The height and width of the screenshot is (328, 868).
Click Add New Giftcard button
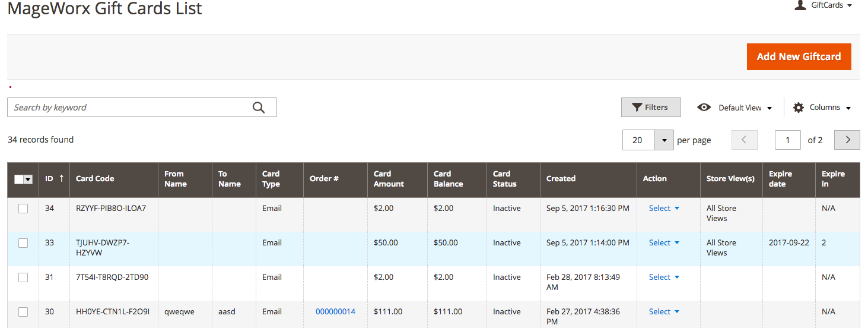click(799, 56)
